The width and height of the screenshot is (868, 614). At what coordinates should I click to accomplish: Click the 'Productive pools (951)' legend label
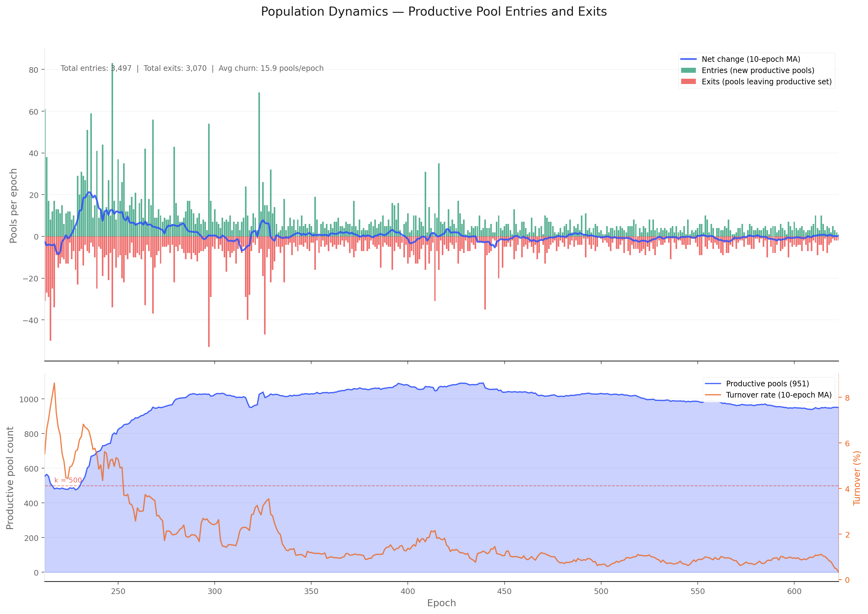tap(767, 384)
